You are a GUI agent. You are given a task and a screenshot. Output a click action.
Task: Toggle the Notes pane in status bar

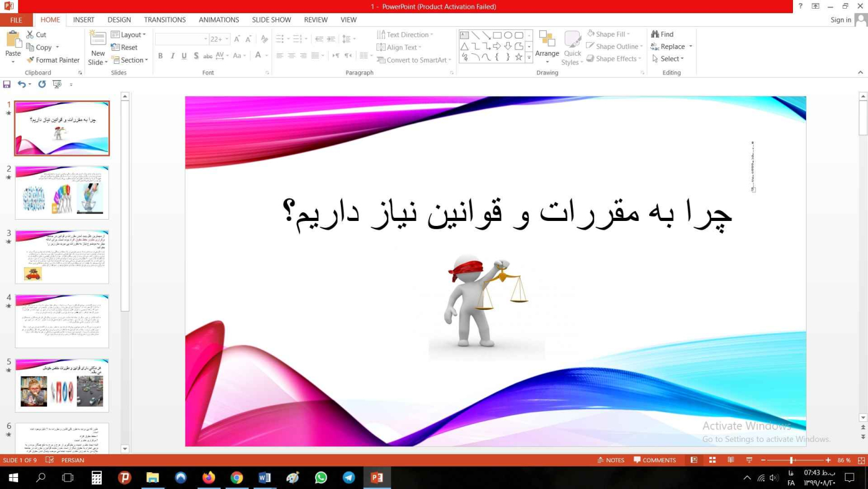[611, 460]
